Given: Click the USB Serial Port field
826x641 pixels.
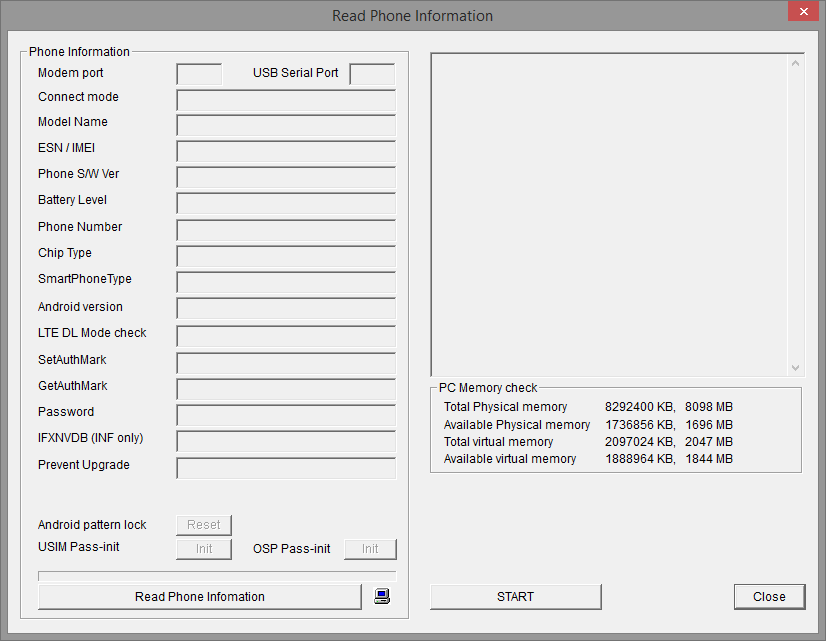Looking at the screenshot, I should pyautogui.click(x=372, y=74).
